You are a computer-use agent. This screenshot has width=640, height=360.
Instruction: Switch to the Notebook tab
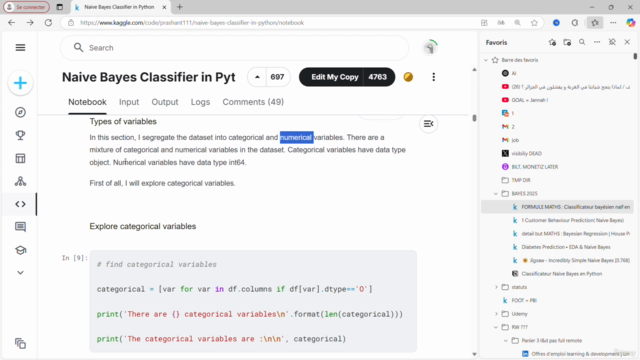pos(87,102)
